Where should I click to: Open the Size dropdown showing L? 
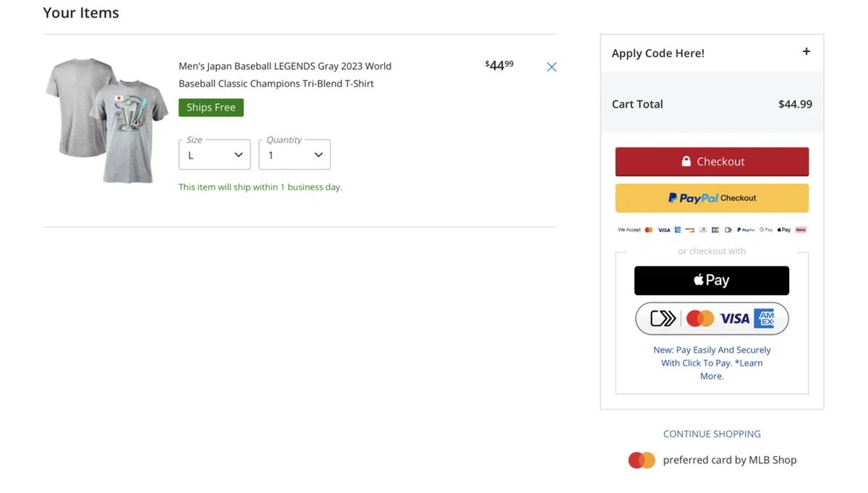(215, 155)
